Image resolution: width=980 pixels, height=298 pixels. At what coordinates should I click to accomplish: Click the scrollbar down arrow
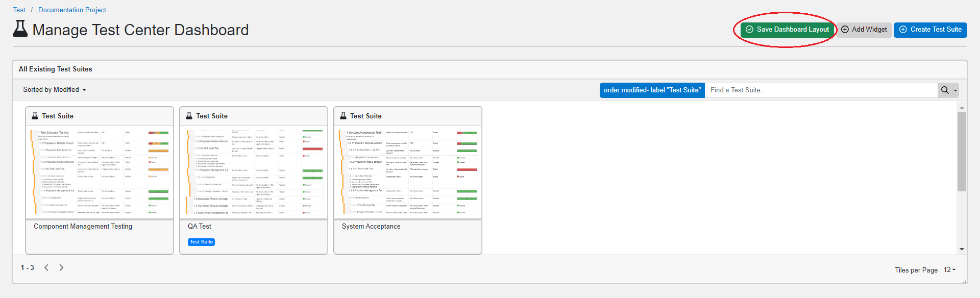pos(962,250)
